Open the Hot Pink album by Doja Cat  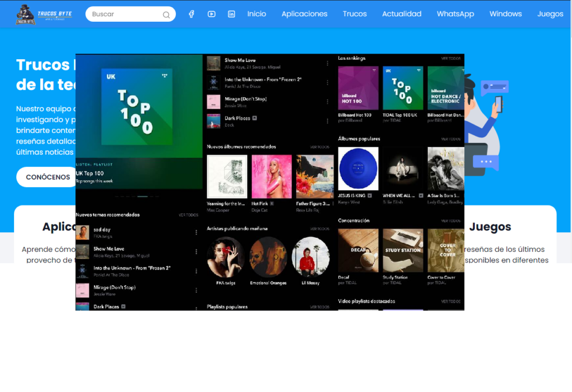[x=271, y=176]
